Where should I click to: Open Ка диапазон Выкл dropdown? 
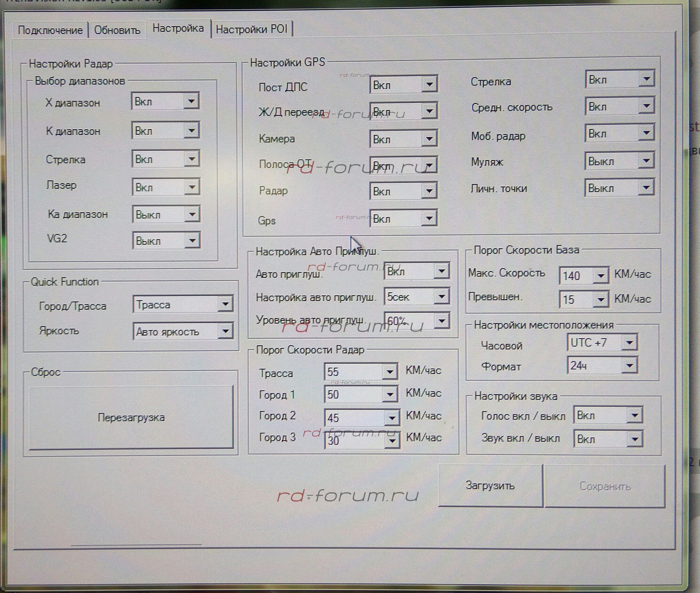click(192, 214)
